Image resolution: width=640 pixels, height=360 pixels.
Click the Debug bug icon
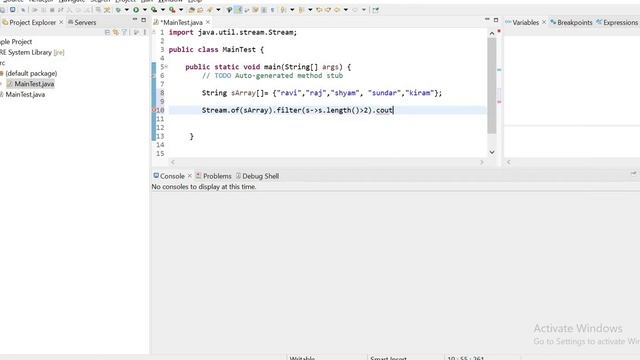tap(118, 9)
